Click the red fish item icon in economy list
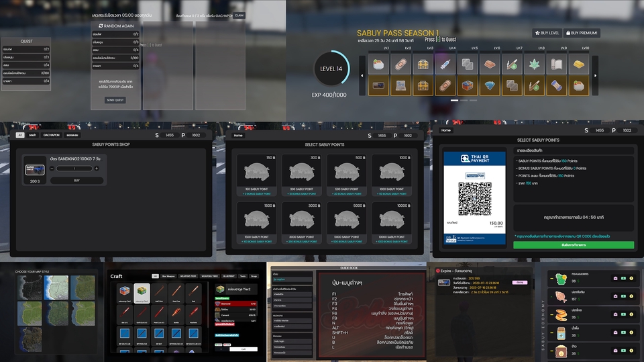 point(561,297)
